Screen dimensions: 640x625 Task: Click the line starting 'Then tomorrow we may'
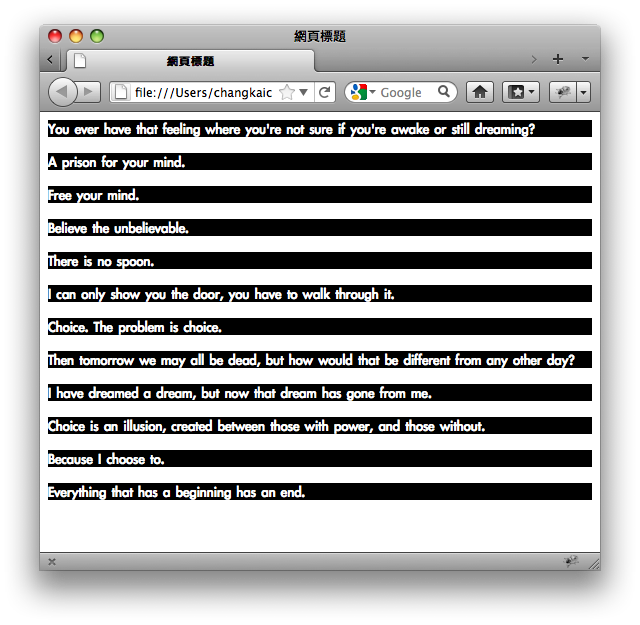click(320, 360)
